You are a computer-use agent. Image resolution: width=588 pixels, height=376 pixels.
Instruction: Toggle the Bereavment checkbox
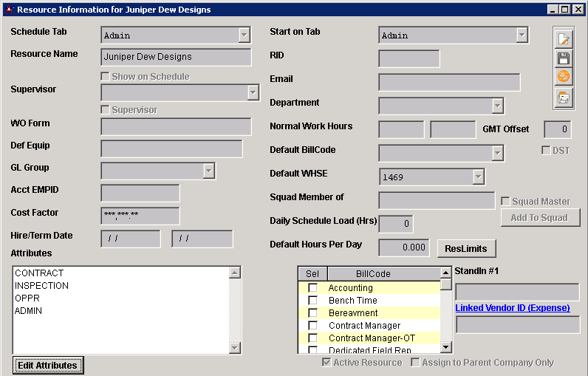pos(312,313)
